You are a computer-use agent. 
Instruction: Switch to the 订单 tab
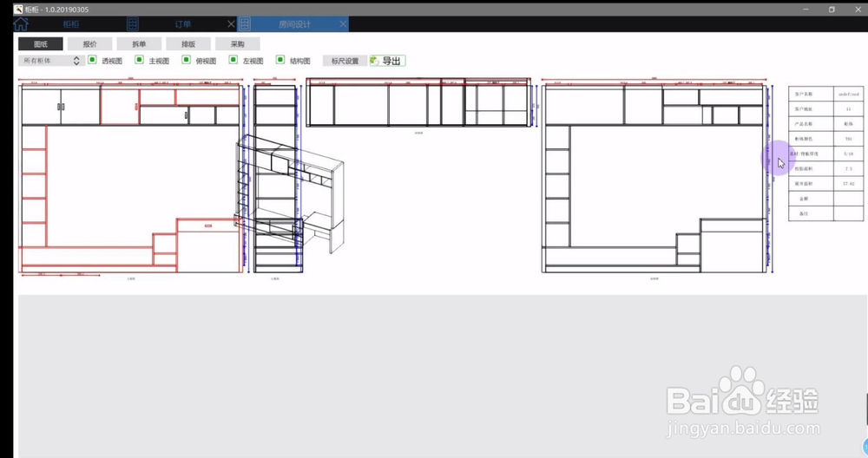coord(182,24)
